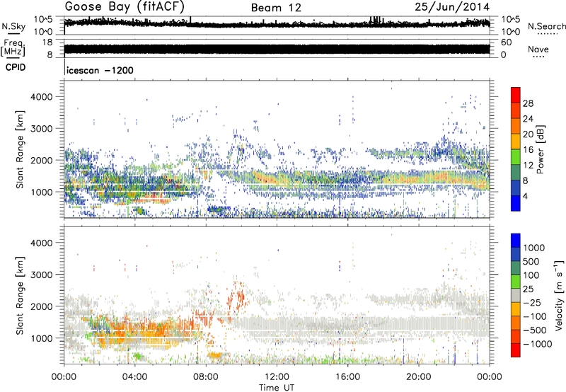This screenshot has height=392, width=566.
Task: Click the Slant Range label of velocity panel
Action: click(x=20, y=296)
